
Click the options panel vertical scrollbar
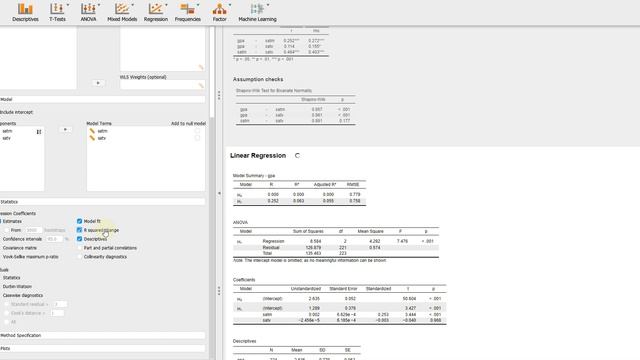click(212, 73)
